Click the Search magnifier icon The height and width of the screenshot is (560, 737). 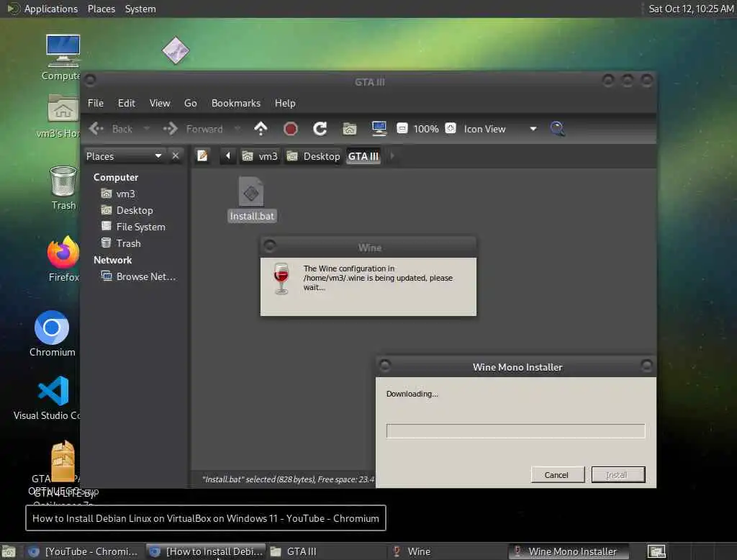(558, 128)
